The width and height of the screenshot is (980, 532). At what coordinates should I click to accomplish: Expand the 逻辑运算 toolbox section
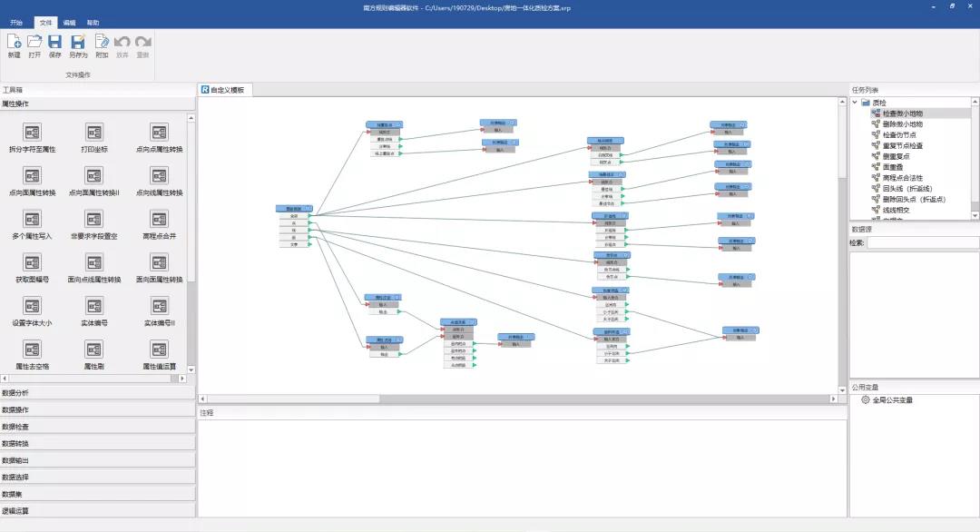pos(97,511)
